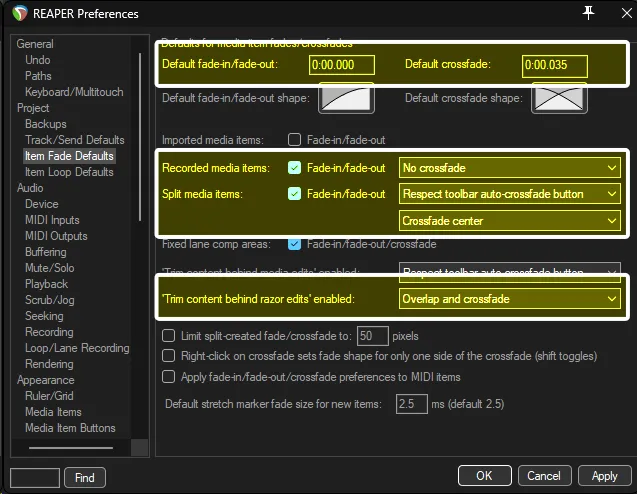Open the 'Crossfade center' dropdown
Screen dimensions: 637x494
point(510,221)
